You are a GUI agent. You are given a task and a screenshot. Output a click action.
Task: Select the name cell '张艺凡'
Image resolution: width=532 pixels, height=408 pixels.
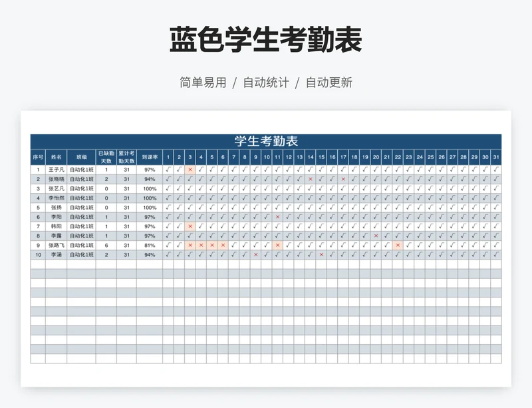[x=57, y=189]
